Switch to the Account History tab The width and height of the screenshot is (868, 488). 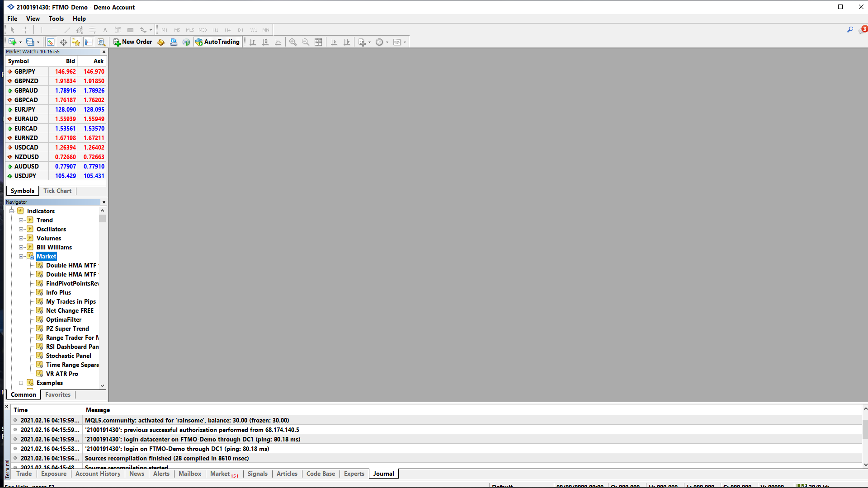click(x=98, y=474)
